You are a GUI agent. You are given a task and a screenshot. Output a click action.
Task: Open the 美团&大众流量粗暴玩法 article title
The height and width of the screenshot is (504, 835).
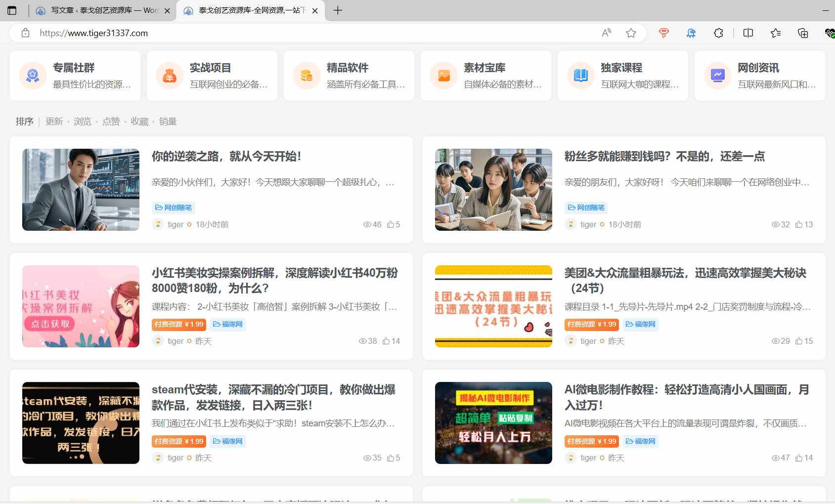coord(685,281)
